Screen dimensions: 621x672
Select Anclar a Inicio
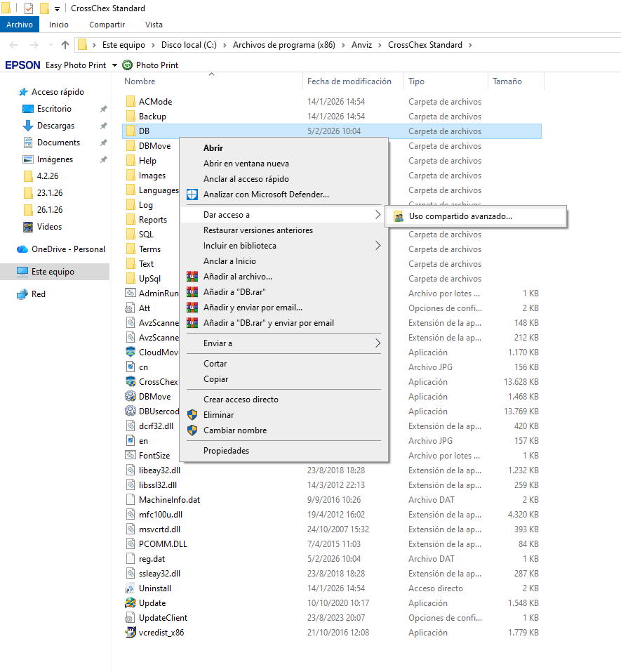(x=284, y=261)
